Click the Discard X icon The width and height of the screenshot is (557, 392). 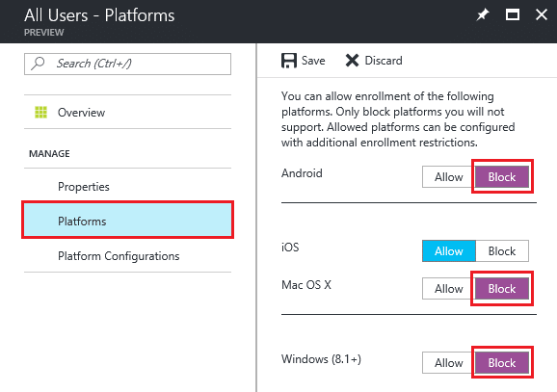[352, 61]
